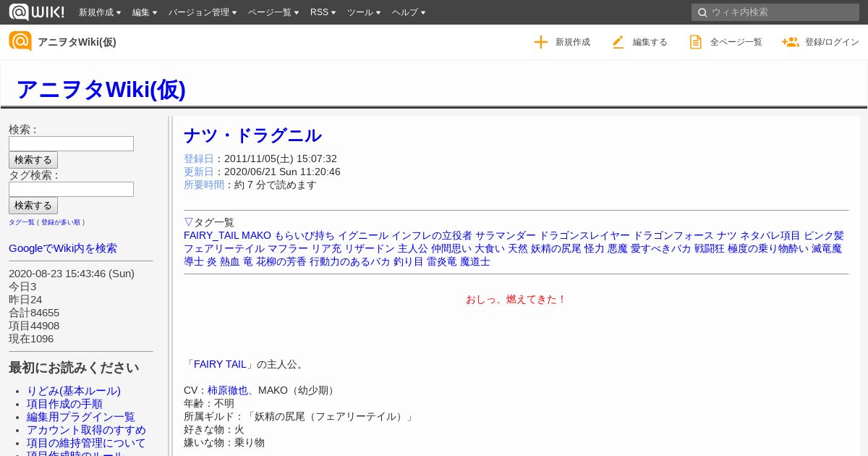868x456 pixels.
Task: Open the 新規作成 dropdown menu
Action: pyautogui.click(x=100, y=12)
